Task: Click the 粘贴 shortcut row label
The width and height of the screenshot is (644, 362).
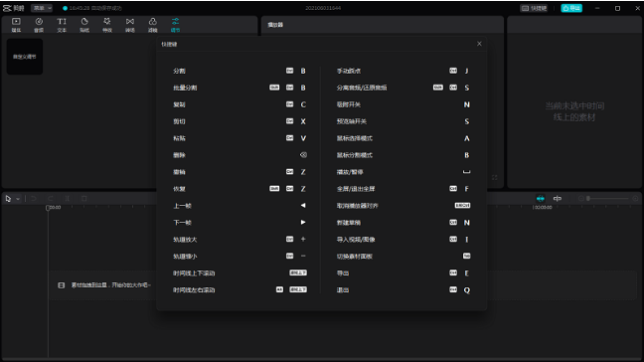Action: pos(179,138)
